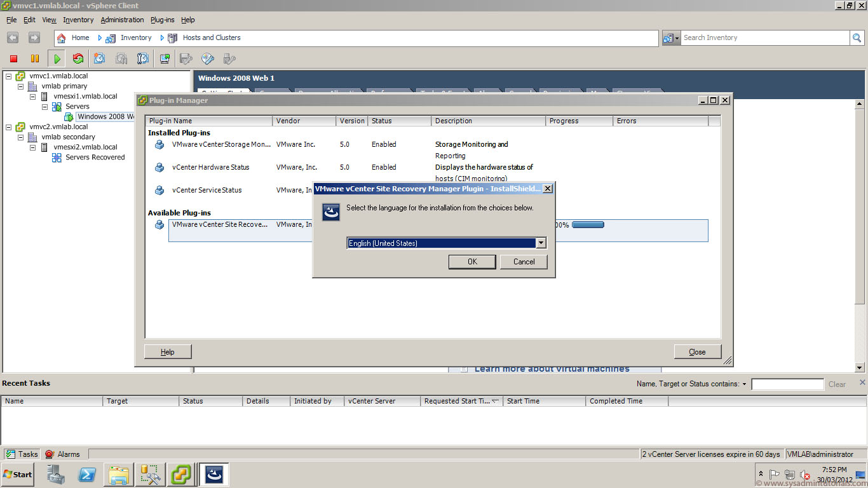Click the vCenter Hardware Status plug-in icon

tap(159, 168)
